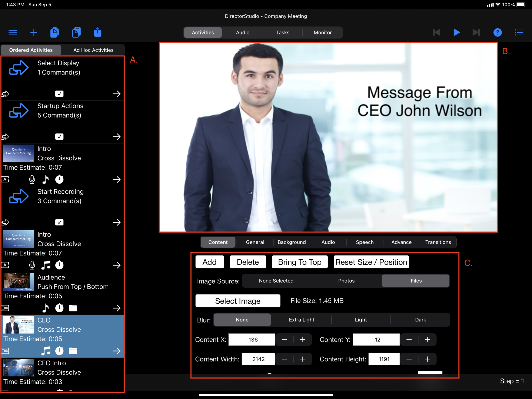This screenshot has width=532, height=399.
Task: Open details arrow for CEO activity
Action: coord(117,351)
